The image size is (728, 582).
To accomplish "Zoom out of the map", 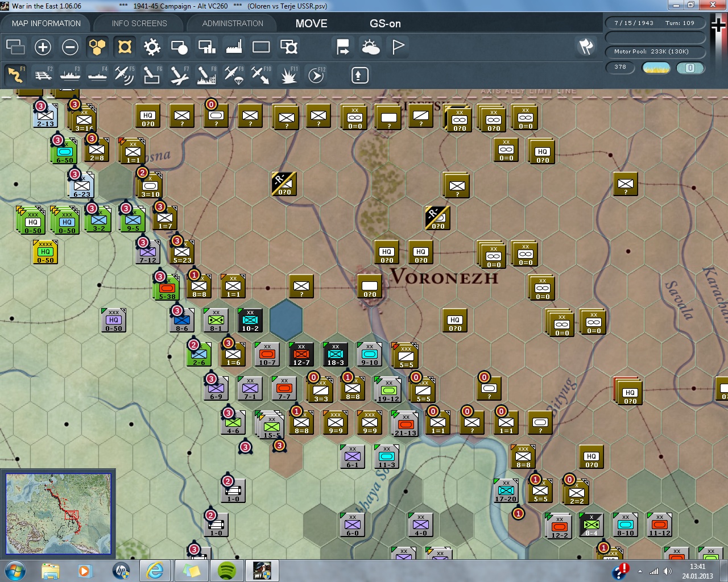I will [x=70, y=47].
